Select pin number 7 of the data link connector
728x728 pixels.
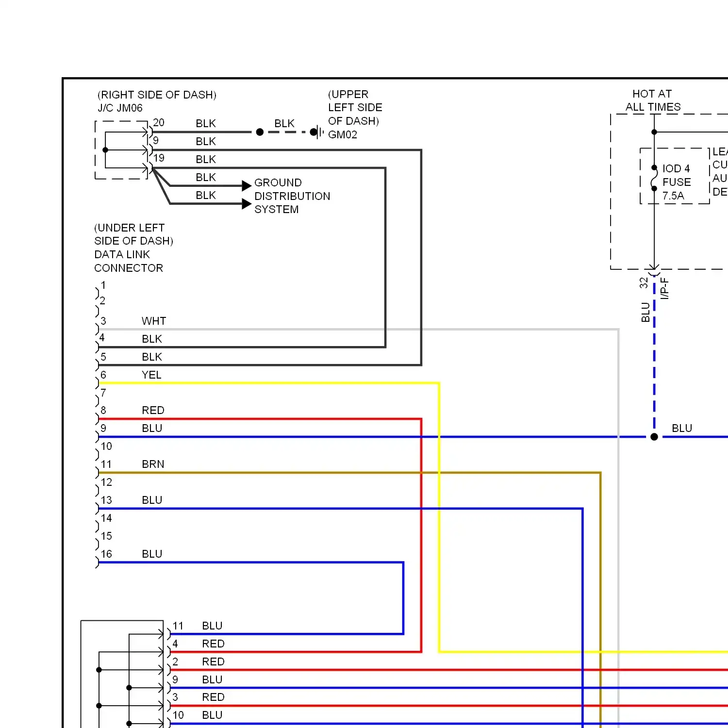pos(103,393)
